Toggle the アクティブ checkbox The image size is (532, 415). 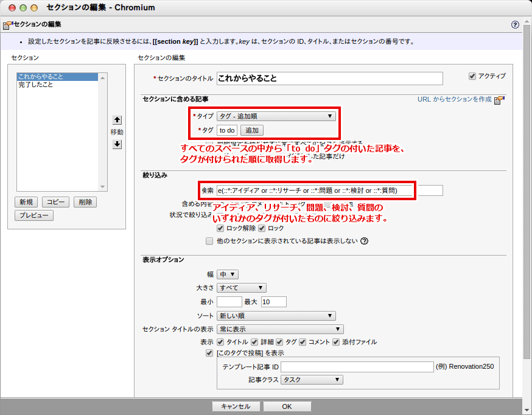472,76
